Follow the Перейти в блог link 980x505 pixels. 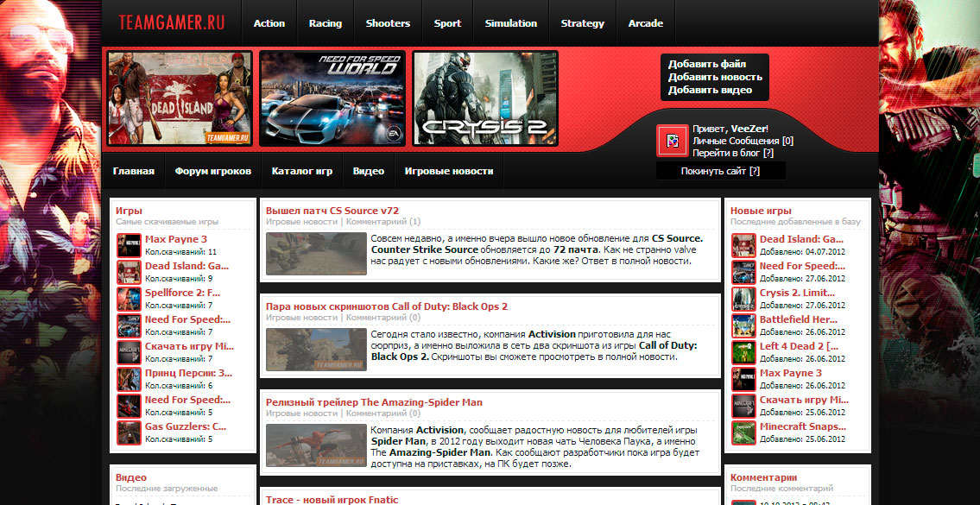[x=733, y=153]
